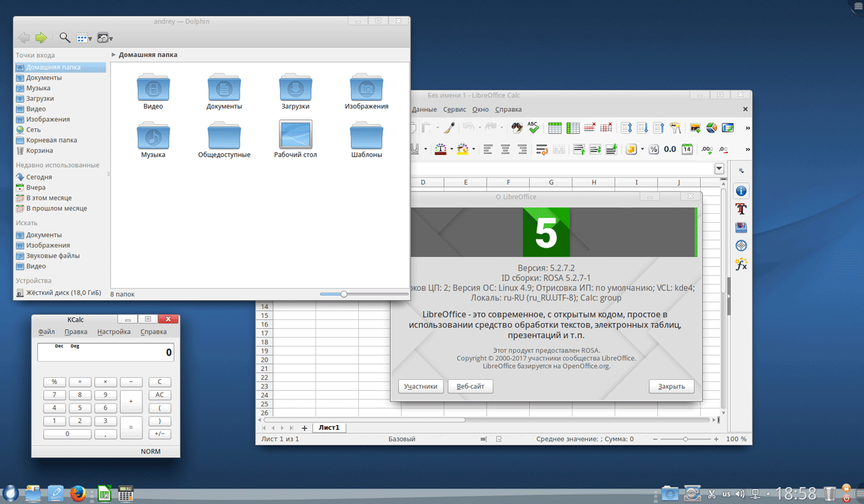Click the Закрыть button in About dialog
The width and height of the screenshot is (864, 504).
pyautogui.click(x=671, y=387)
